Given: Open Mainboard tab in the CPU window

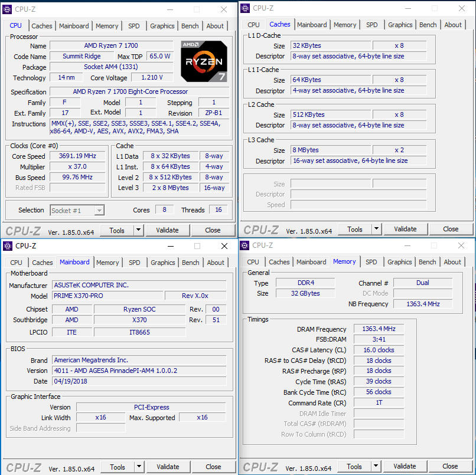Looking at the screenshot, I should click(74, 26).
